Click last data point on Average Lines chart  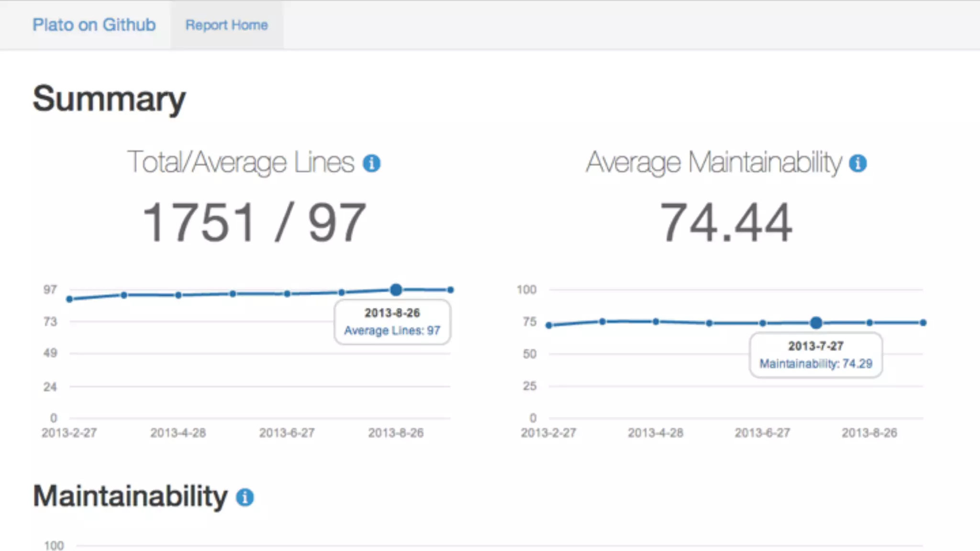pyautogui.click(x=450, y=290)
